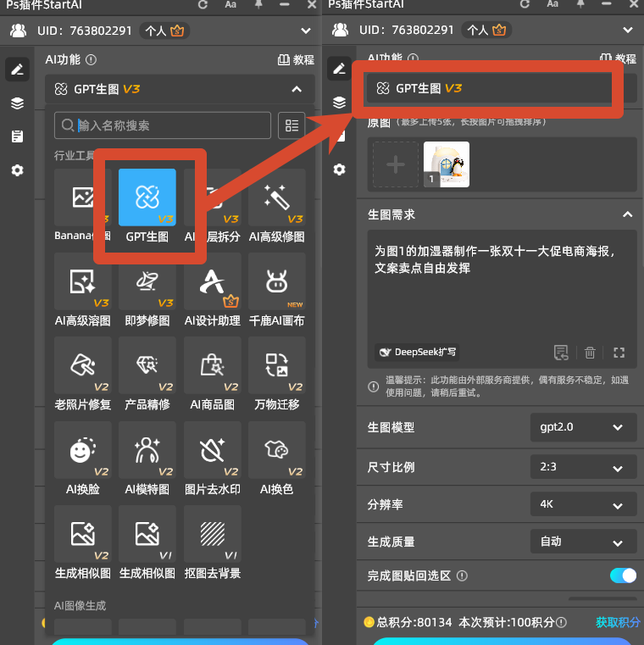The width and height of the screenshot is (644, 645).
Task: Click 获取积分 link
Action: [x=618, y=622]
